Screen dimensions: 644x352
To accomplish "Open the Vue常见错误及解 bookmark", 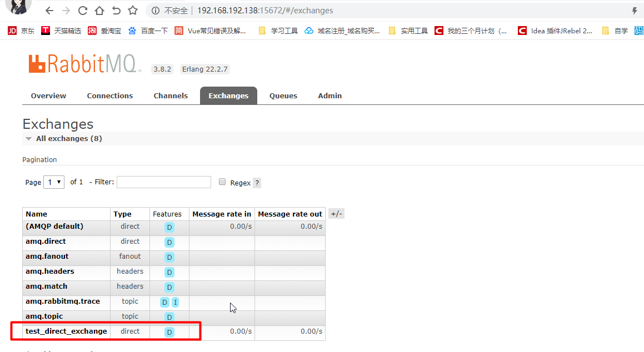I will [x=210, y=31].
